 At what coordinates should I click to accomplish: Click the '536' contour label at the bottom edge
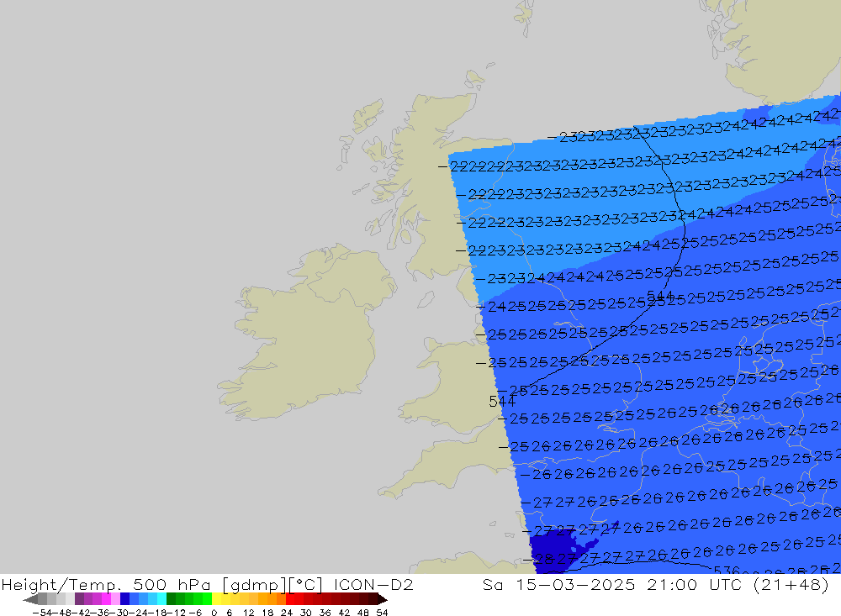click(727, 571)
